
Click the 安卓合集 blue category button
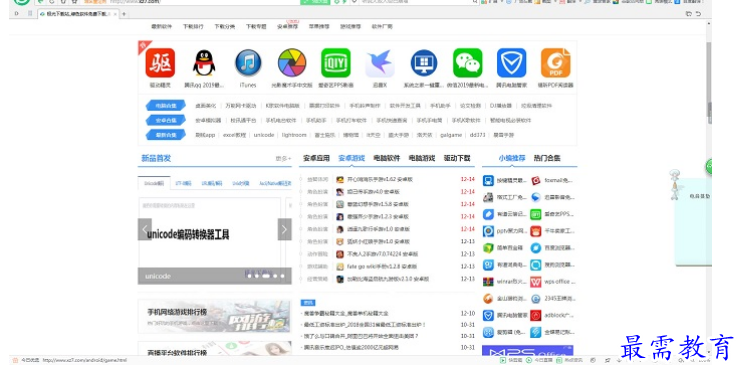[166, 120]
